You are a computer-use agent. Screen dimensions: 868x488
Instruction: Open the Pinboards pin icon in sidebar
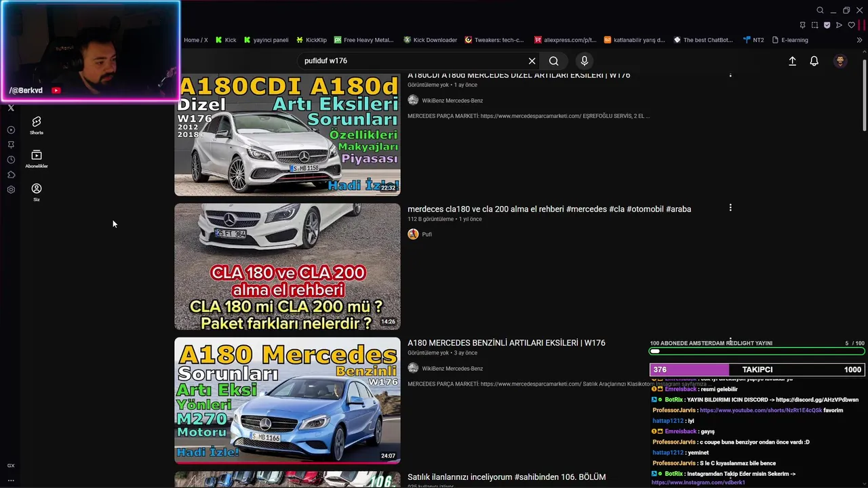11,144
